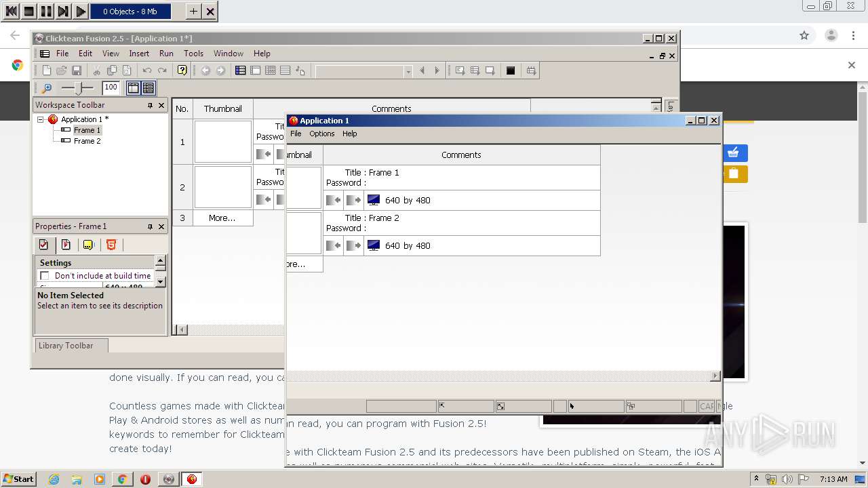Click the zoom magnifier icon
The image size is (868, 488).
[x=47, y=88]
